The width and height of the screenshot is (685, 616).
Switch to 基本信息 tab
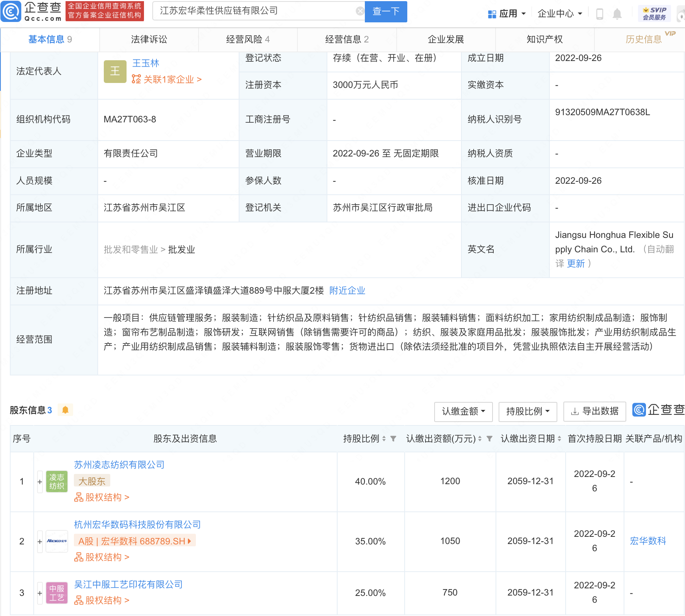coord(50,39)
